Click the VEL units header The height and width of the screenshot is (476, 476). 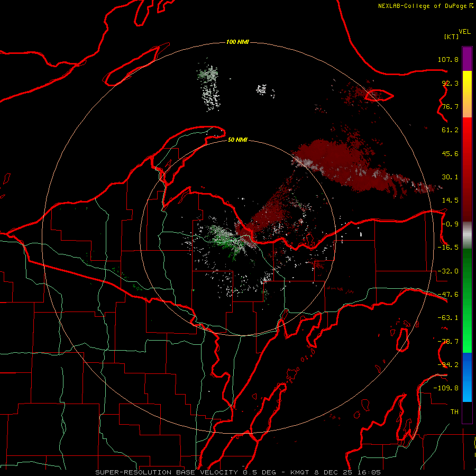point(464,31)
